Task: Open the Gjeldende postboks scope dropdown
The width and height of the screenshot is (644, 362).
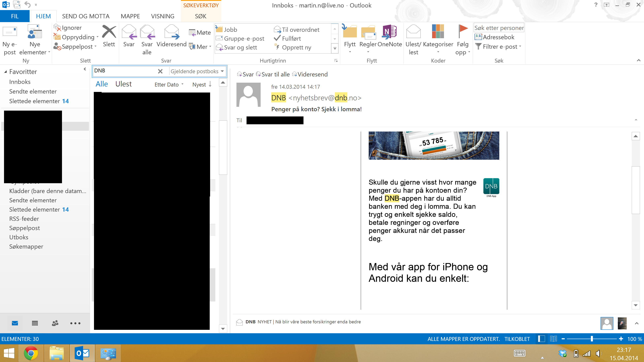Action: point(197,71)
